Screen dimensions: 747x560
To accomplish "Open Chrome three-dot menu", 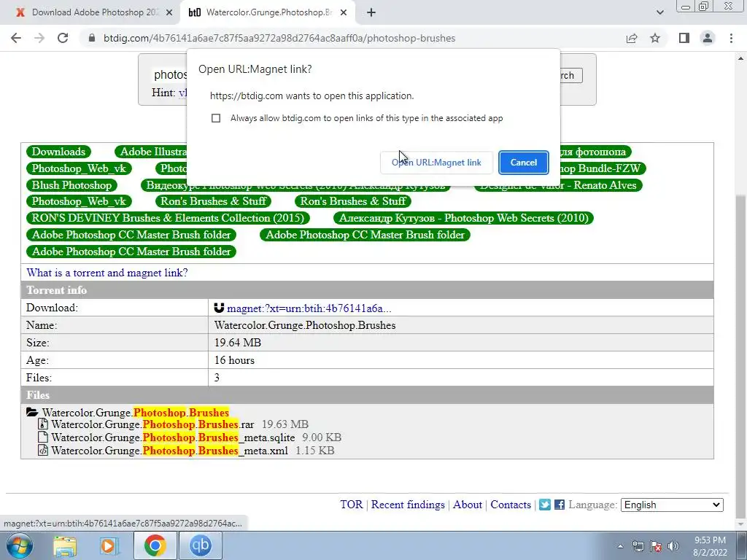I will pos(731,38).
